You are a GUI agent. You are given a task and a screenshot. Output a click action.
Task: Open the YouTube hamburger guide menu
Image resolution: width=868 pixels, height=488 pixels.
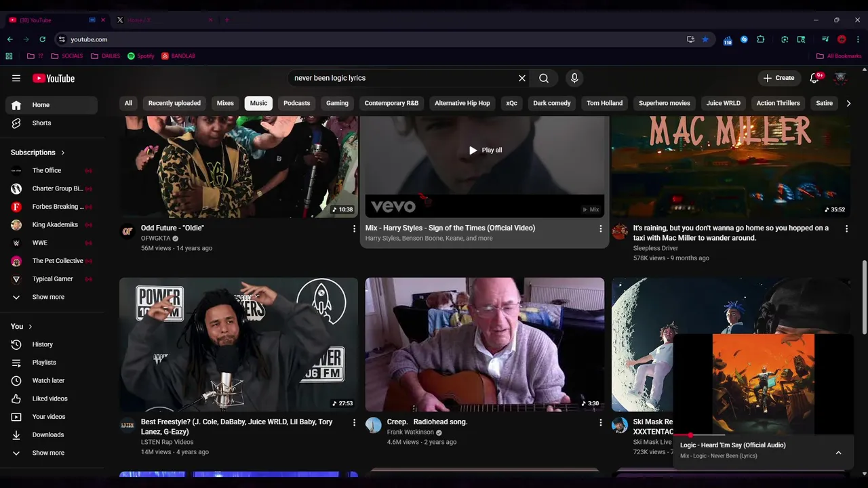click(x=16, y=78)
